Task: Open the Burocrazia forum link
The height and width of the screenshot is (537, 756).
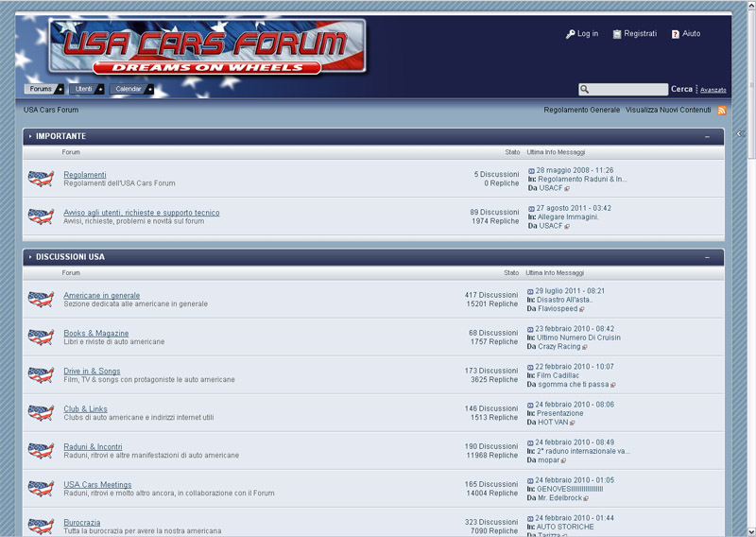Action: click(x=82, y=523)
